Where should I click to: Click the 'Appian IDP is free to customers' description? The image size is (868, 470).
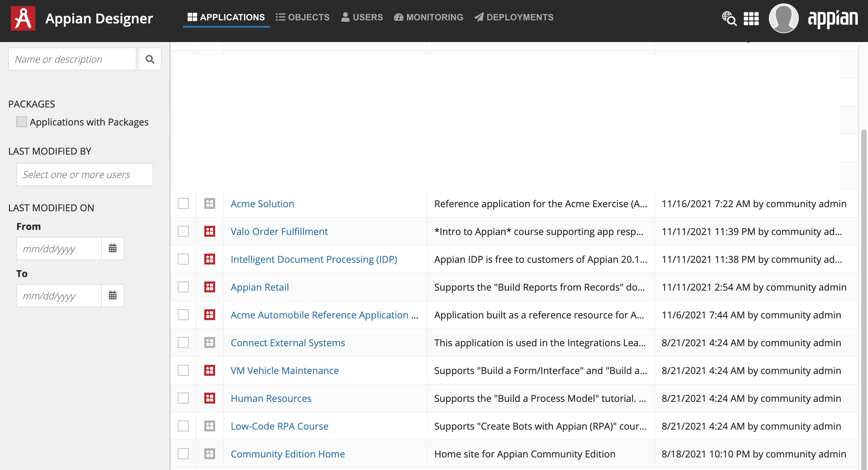tap(541, 259)
